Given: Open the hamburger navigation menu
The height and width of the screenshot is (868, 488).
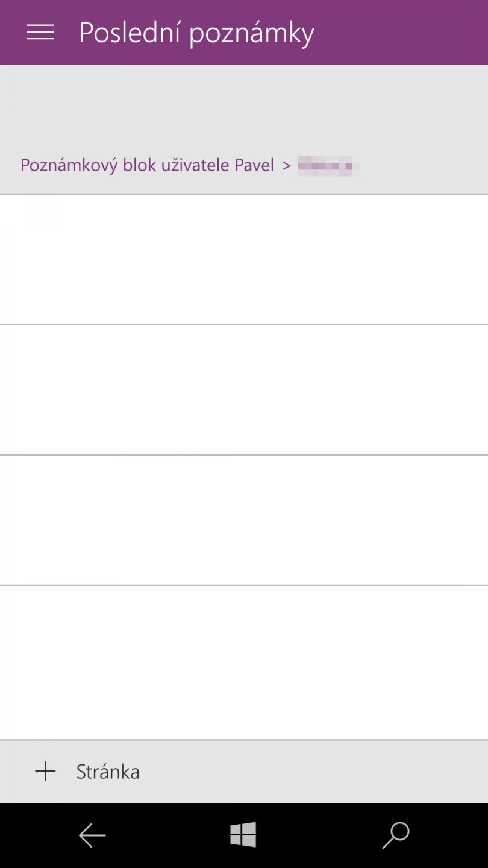Looking at the screenshot, I should pyautogui.click(x=40, y=33).
